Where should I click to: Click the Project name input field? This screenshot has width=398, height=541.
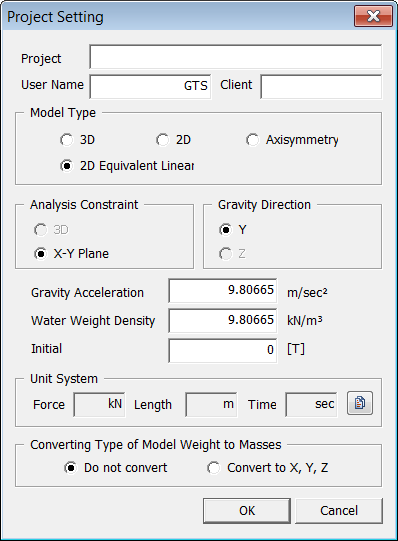[236, 57]
